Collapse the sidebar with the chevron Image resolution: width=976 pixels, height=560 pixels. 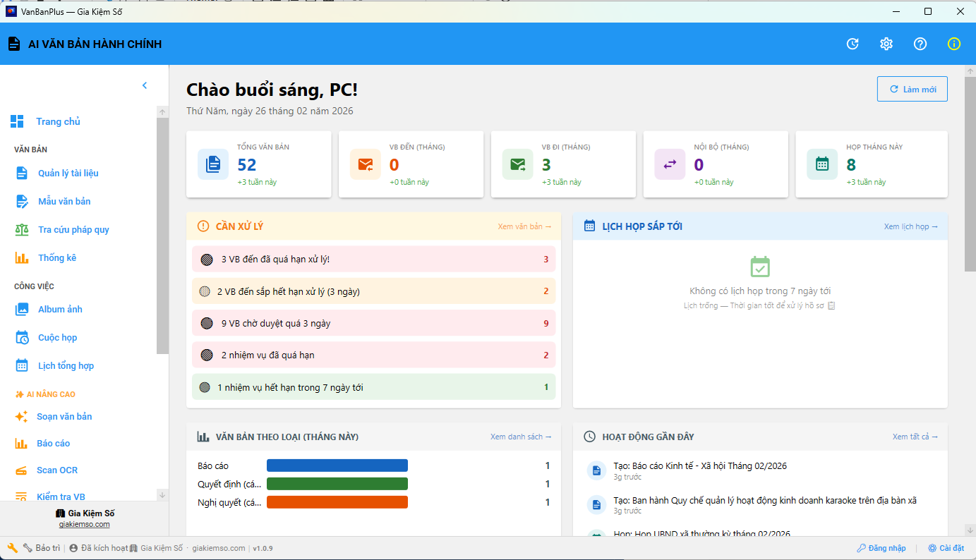[145, 85]
